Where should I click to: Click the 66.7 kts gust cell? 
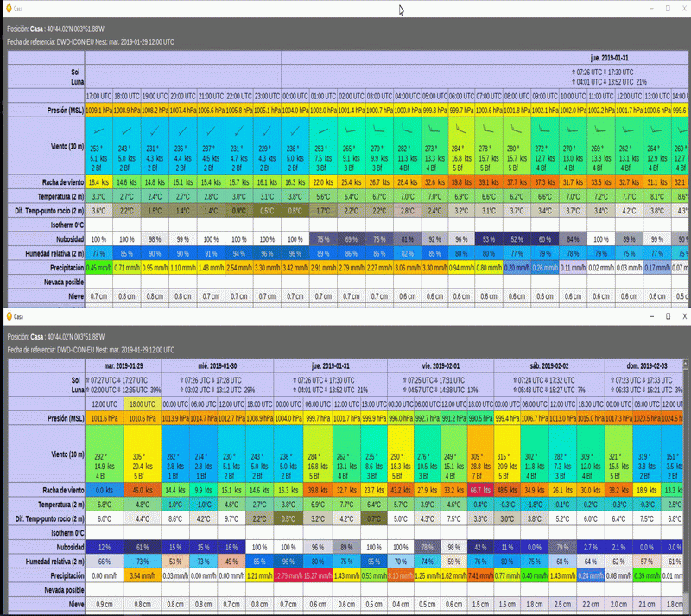tap(480, 490)
